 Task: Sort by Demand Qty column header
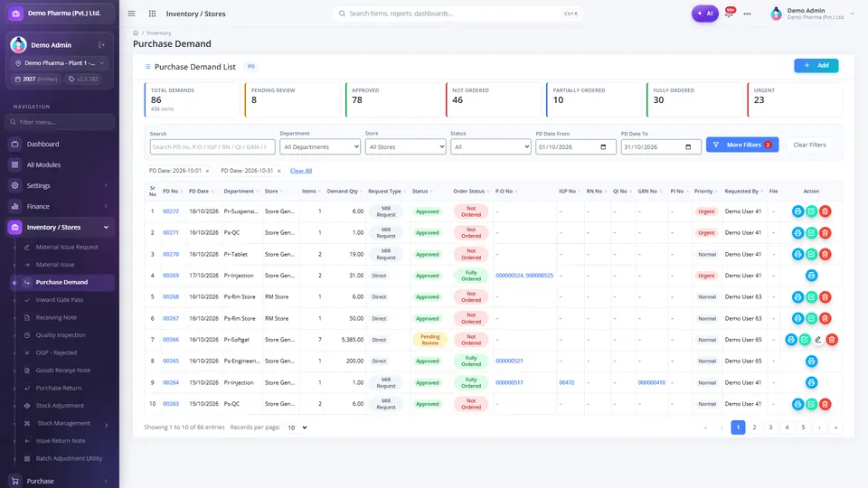tap(344, 192)
